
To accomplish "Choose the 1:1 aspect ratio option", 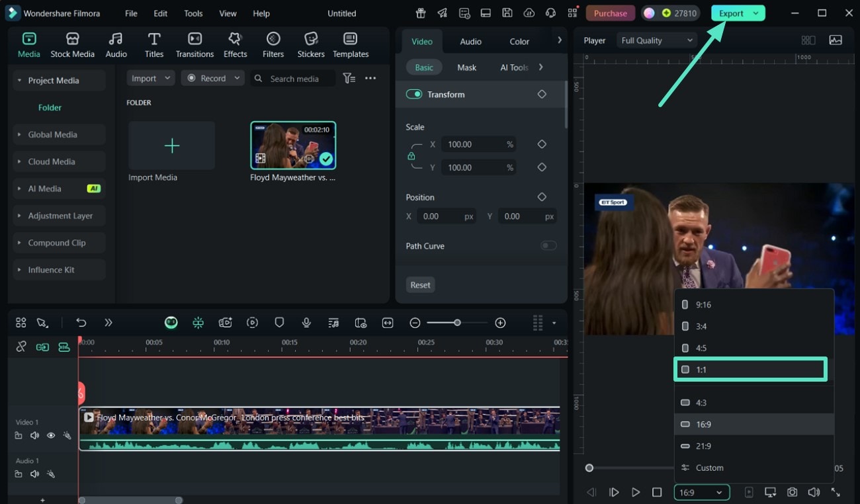I will point(750,370).
